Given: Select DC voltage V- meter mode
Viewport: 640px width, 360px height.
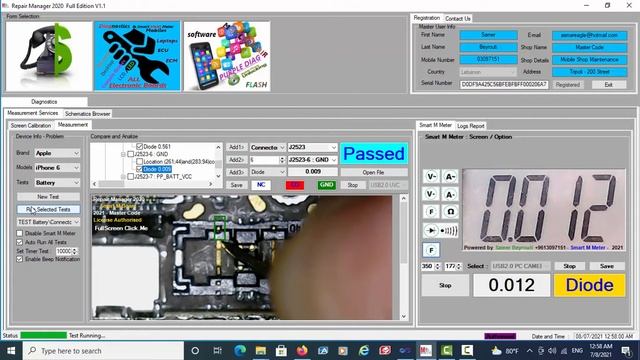Looking at the screenshot, I should click(x=431, y=194).
